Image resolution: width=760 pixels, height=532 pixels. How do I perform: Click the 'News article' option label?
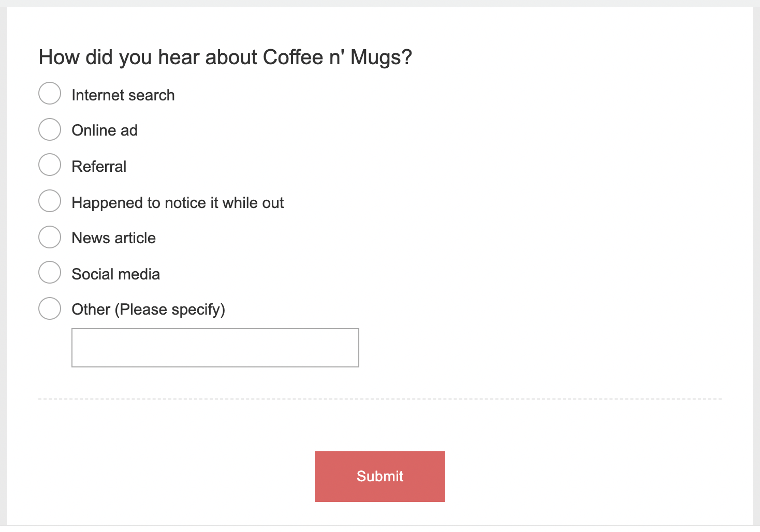click(x=113, y=238)
